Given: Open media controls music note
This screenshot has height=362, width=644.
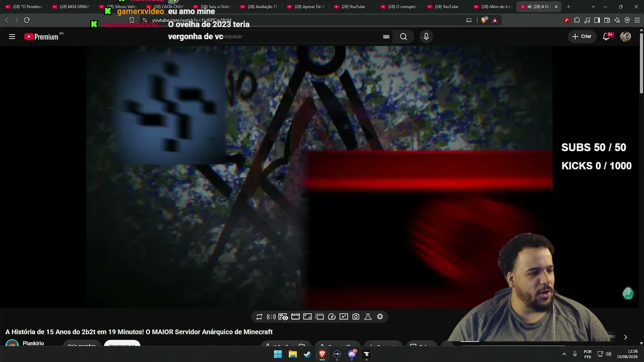Looking at the screenshot, I should 587,20.
